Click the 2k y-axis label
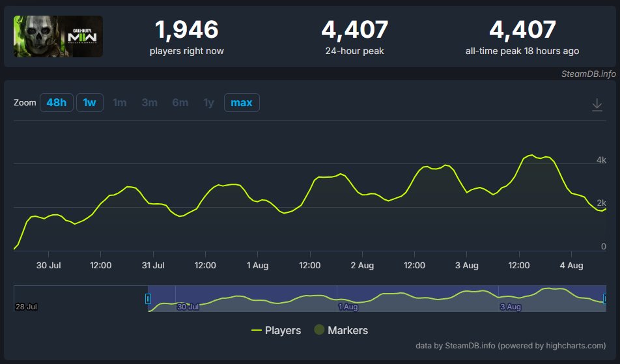The width and height of the screenshot is (620, 364). [x=601, y=203]
